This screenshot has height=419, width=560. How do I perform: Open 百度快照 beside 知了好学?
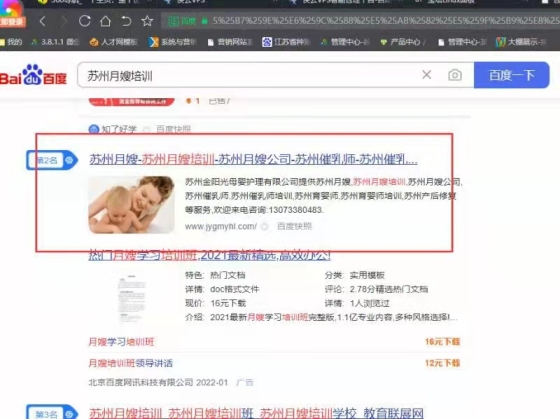(x=173, y=129)
